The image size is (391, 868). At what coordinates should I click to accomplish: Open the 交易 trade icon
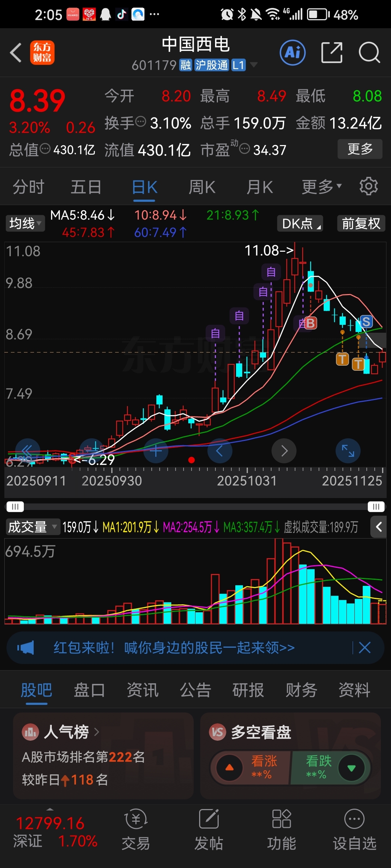[136, 830]
